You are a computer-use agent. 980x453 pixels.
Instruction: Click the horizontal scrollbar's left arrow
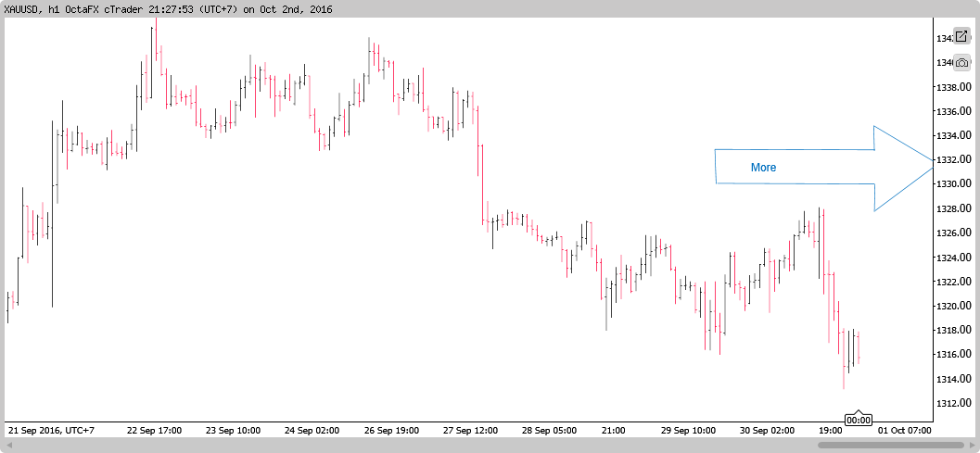pos(9,446)
